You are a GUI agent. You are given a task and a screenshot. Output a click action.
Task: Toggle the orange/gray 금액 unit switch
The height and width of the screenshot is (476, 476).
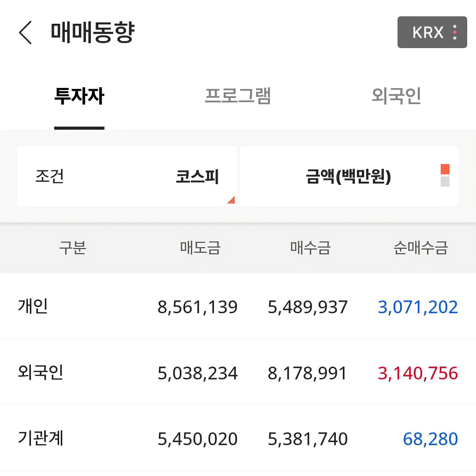point(445,175)
